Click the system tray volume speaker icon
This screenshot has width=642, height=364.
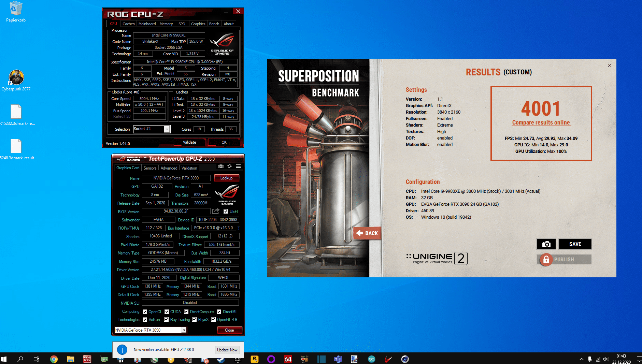[x=606, y=359]
